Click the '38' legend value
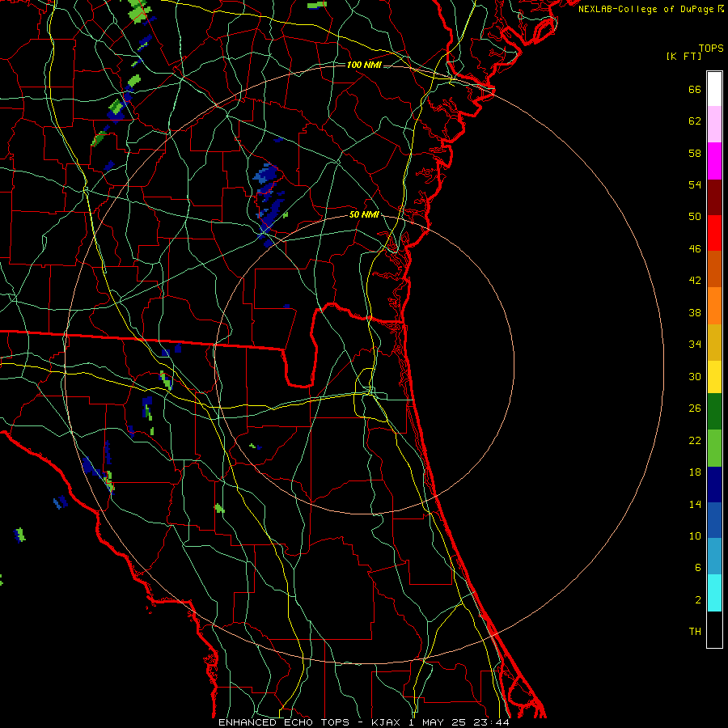This screenshot has height=728, width=728. pyautogui.click(x=695, y=312)
